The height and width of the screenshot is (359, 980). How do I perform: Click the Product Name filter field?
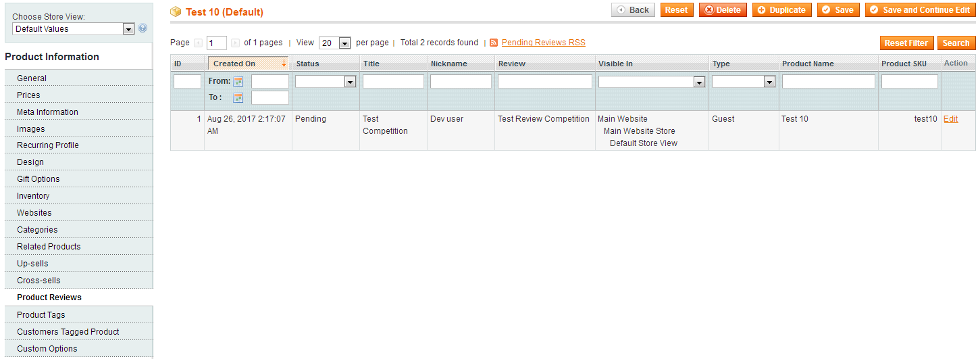pos(828,81)
